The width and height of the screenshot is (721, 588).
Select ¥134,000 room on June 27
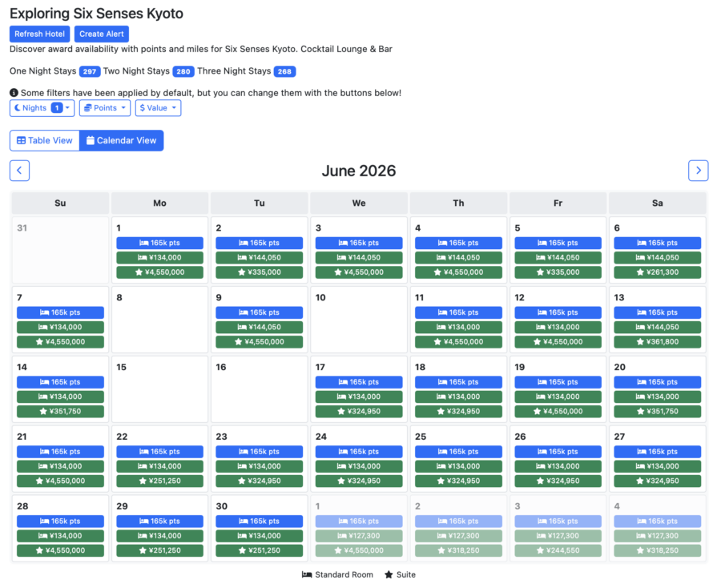point(658,466)
